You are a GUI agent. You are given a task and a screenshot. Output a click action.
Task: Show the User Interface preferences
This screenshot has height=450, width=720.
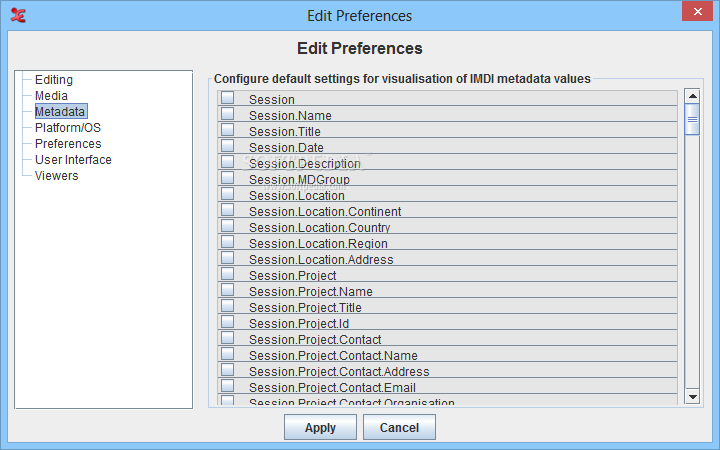pos(73,159)
